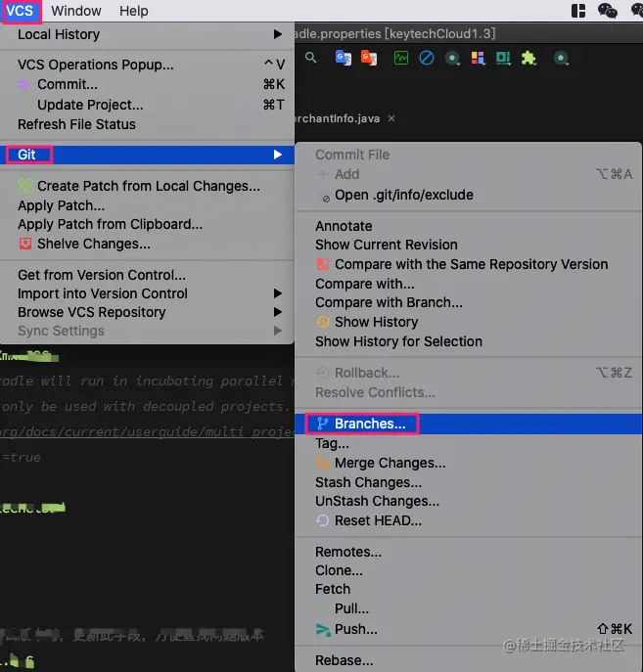The image size is (643, 672).
Task: Click the red Google Translate icon
Action: click(369, 58)
